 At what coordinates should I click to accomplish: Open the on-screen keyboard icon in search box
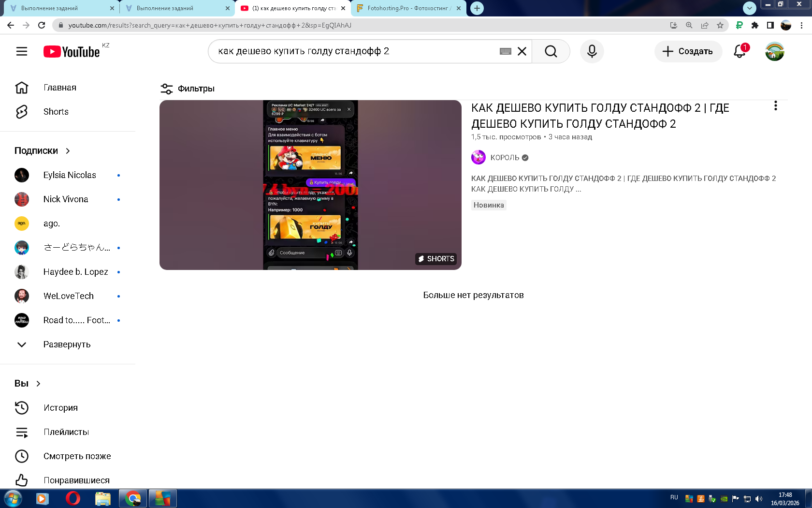click(505, 51)
